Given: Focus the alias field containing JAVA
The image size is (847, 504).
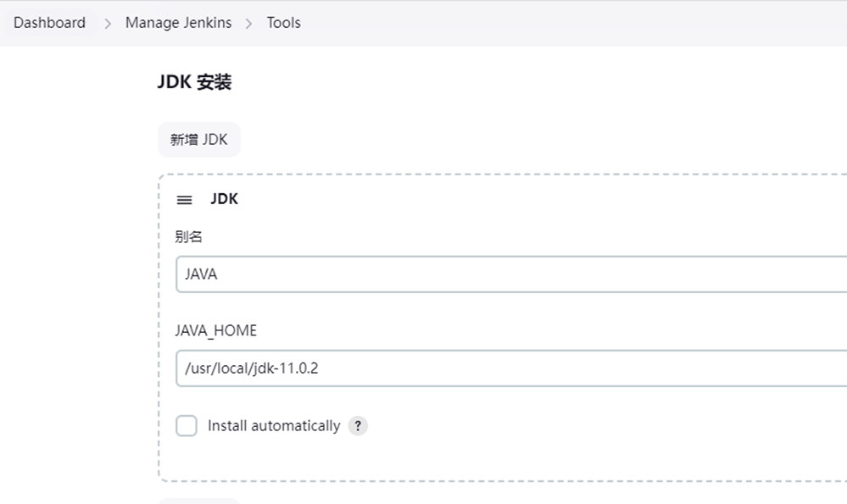Looking at the screenshot, I should pyautogui.click(x=511, y=274).
